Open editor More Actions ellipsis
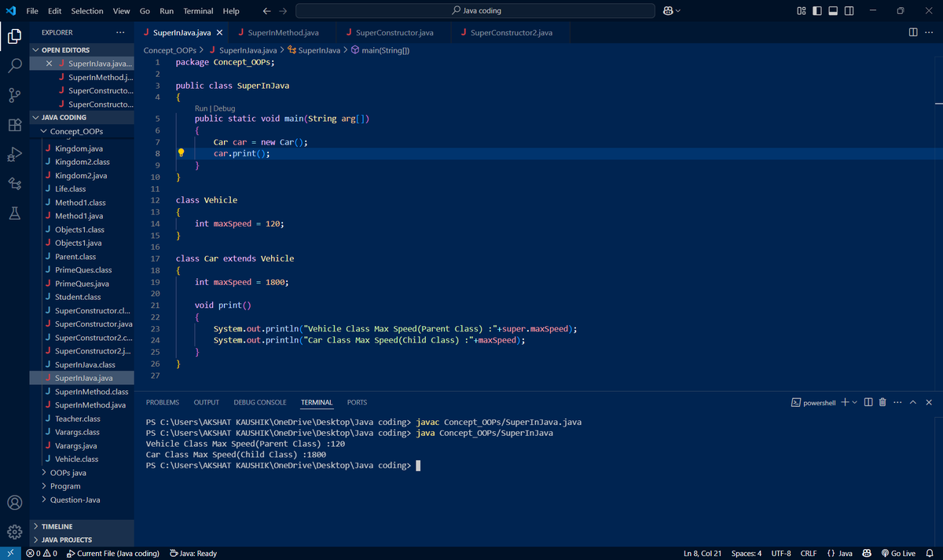 [929, 32]
